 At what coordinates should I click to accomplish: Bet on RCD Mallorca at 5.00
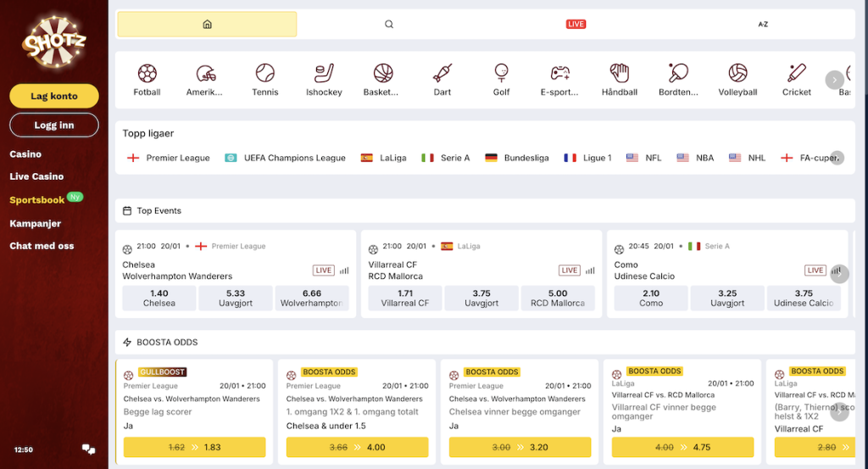558,298
